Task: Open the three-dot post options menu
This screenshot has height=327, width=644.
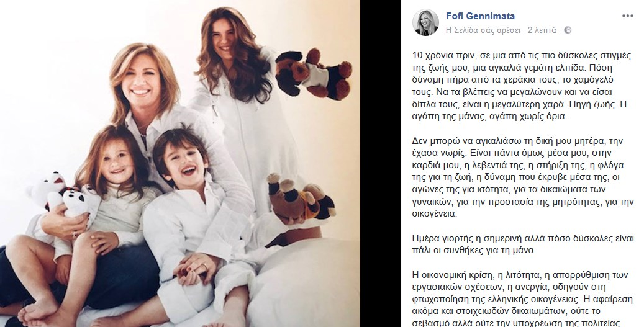Action: (627, 16)
